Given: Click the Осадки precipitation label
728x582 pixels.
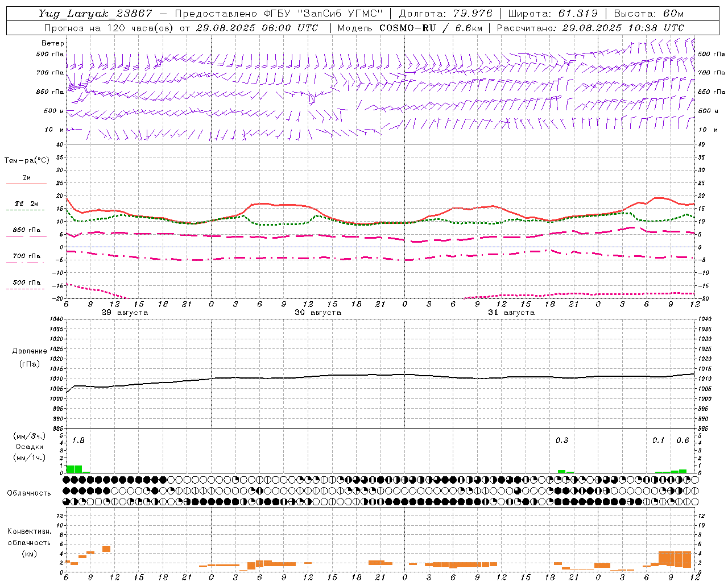Looking at the screenshot, I should click(x=29, y=447).
